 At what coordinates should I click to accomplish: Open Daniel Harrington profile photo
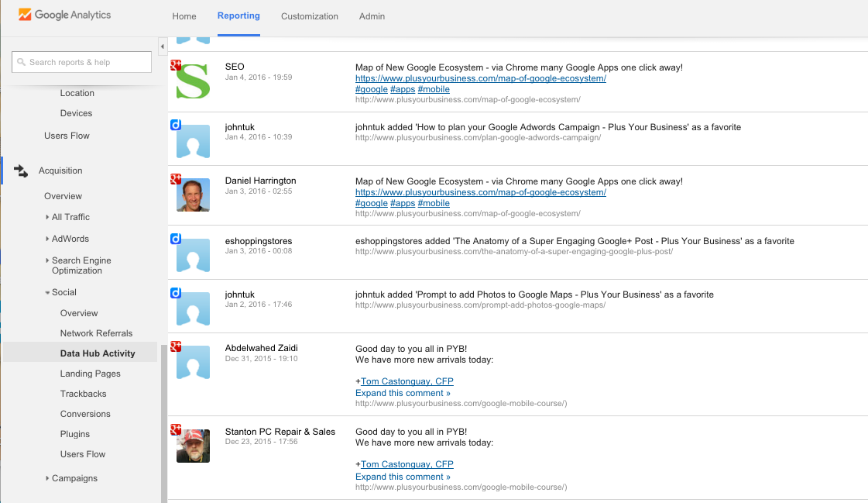(194, 195)
